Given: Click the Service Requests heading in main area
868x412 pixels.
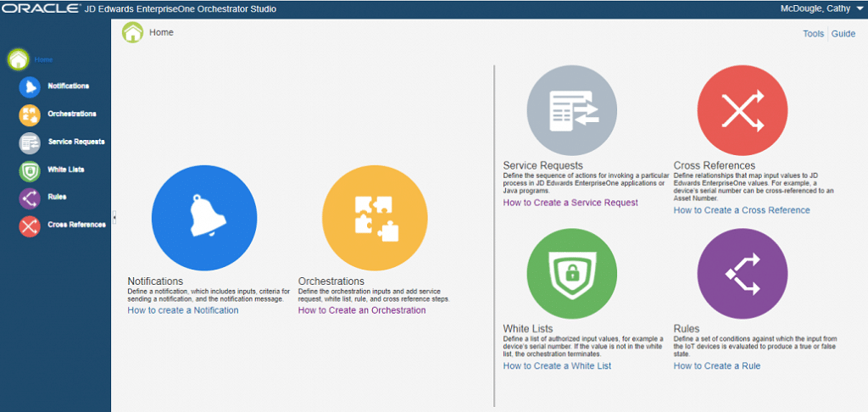Looking at the screenshot, I should [543, 165].
